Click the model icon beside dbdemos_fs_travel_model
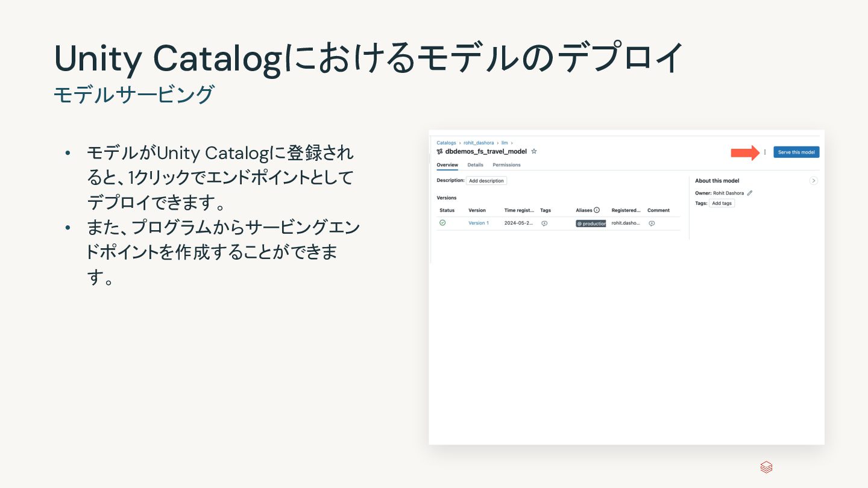Viewport: 868px width, 488px height. (x=440, y=152)
